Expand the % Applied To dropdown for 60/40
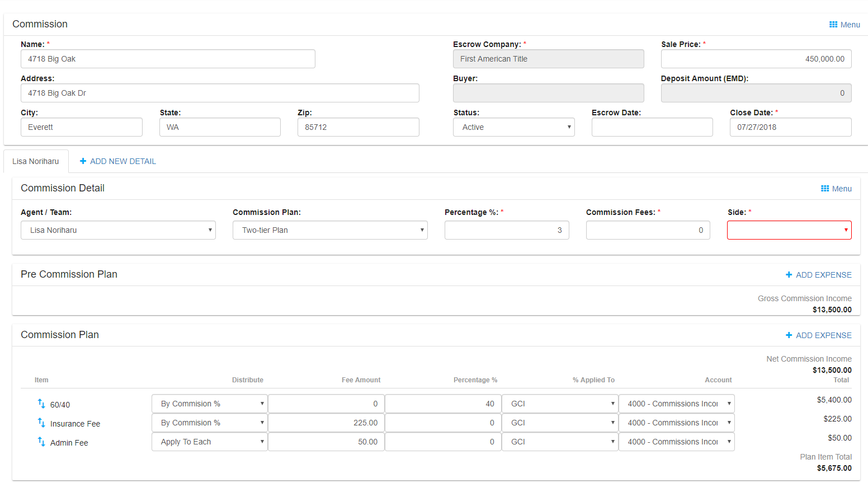868x487 pixels. click(x=559, y=404)
